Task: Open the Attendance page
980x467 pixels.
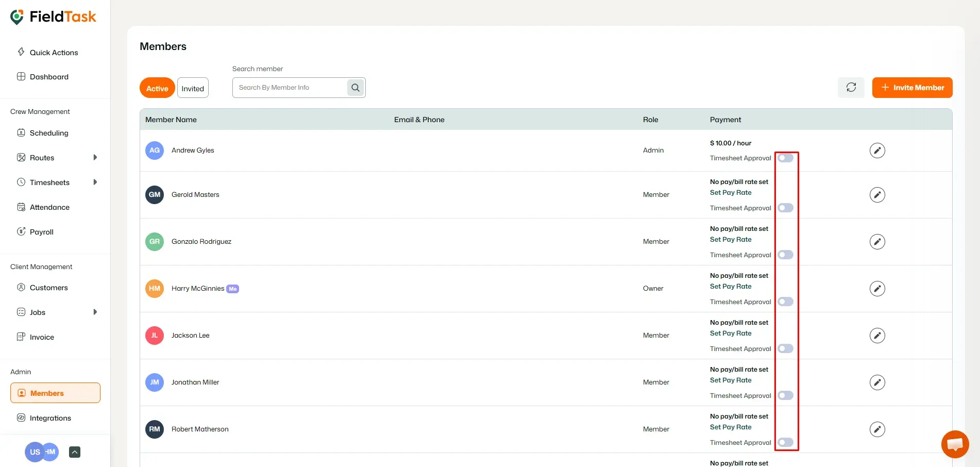Action: tap(49, 207)
